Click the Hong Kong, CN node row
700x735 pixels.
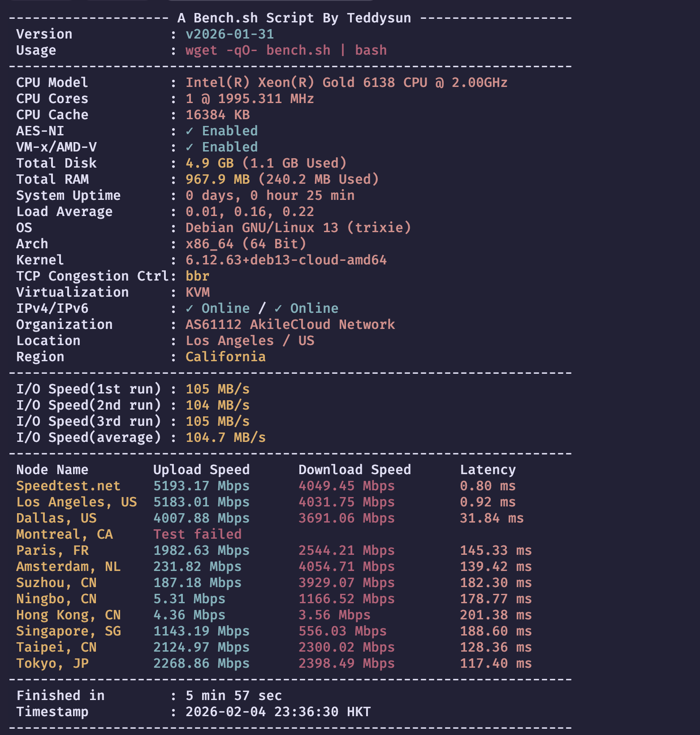click(x=274, y=615)
